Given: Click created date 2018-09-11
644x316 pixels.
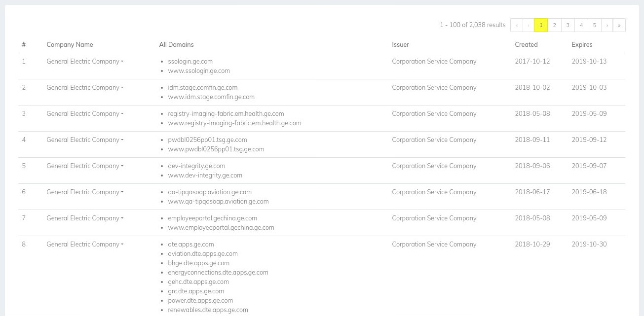Looking at the screenshot, I should (x=532, y=140).
